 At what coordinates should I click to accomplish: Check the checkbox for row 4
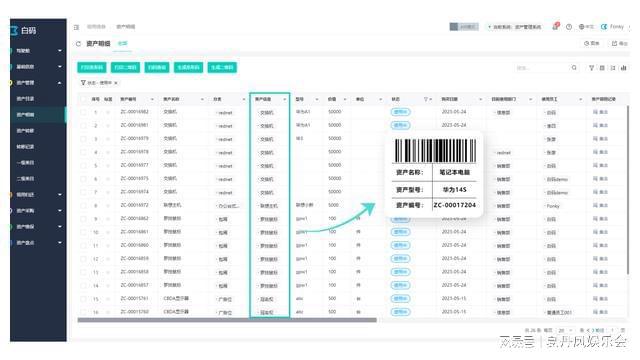[x=84, y=152]
